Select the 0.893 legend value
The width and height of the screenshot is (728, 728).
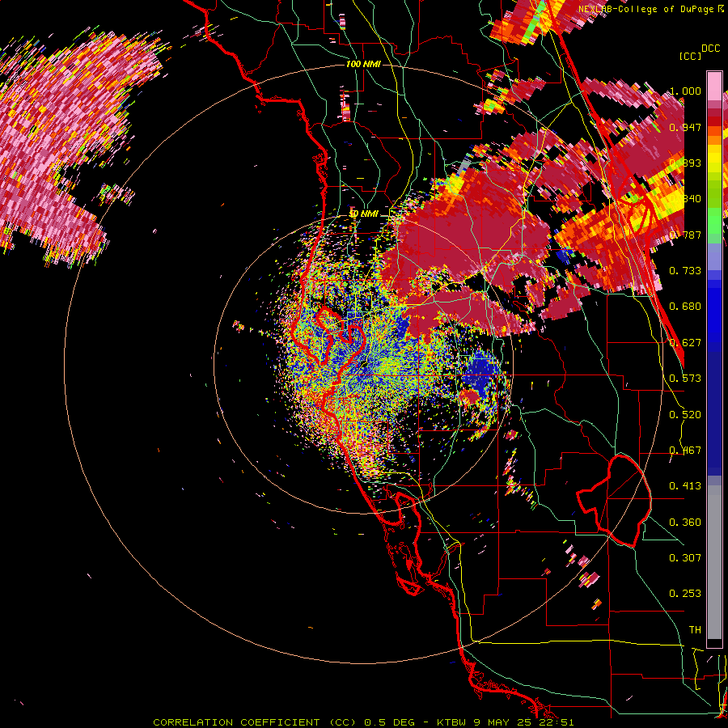685,163
